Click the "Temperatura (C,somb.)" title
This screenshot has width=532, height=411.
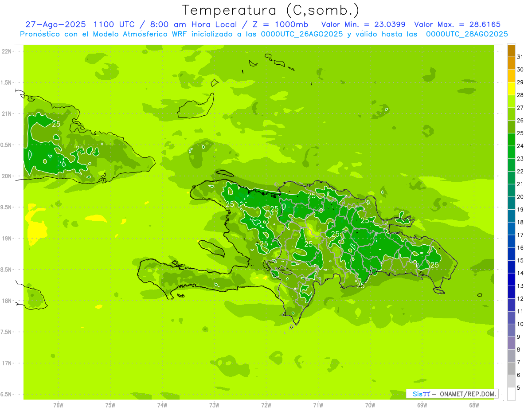pos(271,10)
